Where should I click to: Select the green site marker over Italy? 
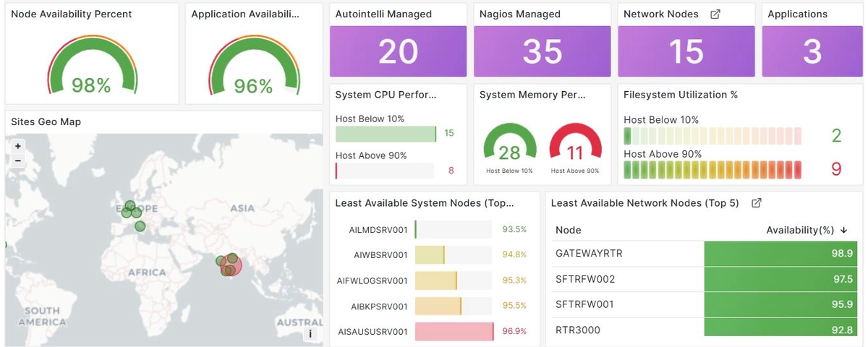coord(140,227)
